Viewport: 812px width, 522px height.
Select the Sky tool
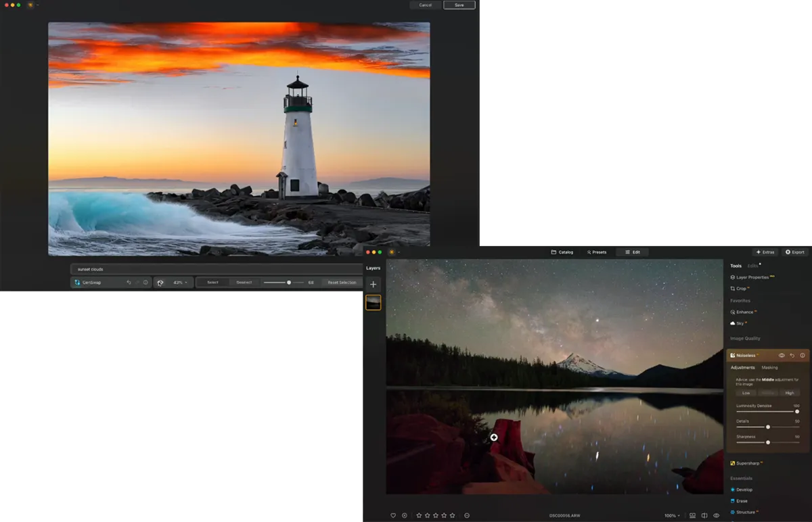(741, 323)
